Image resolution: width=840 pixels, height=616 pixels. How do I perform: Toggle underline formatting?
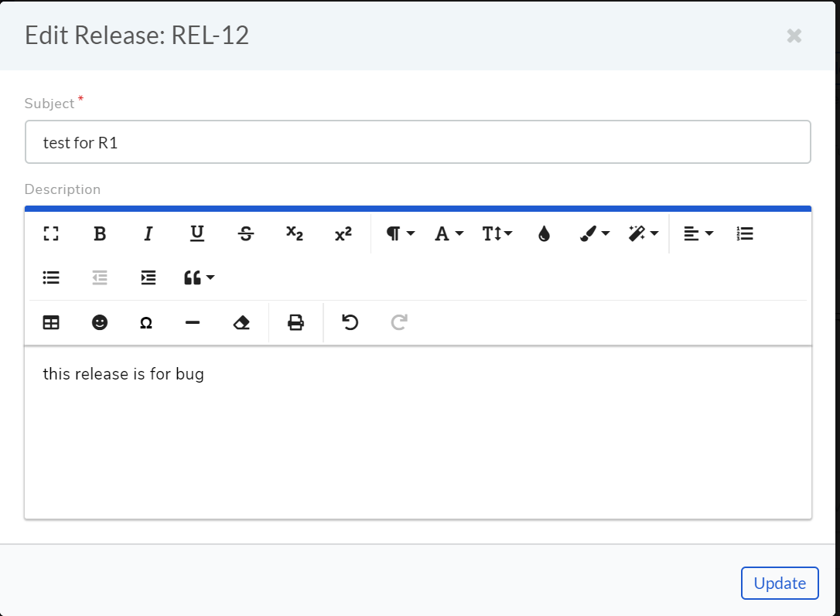pos(197,234)
